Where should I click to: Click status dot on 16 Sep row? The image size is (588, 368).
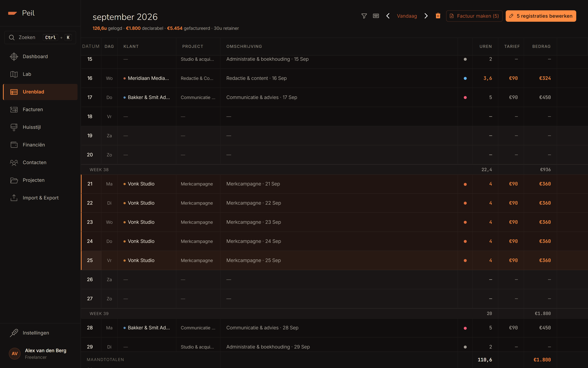[x=465, y=78]
